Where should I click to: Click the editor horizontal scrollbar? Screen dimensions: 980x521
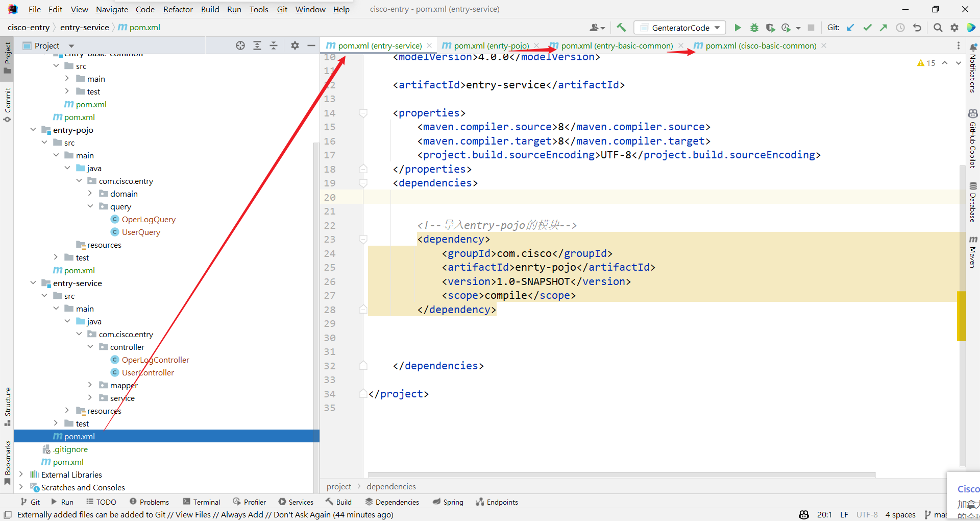621,475
